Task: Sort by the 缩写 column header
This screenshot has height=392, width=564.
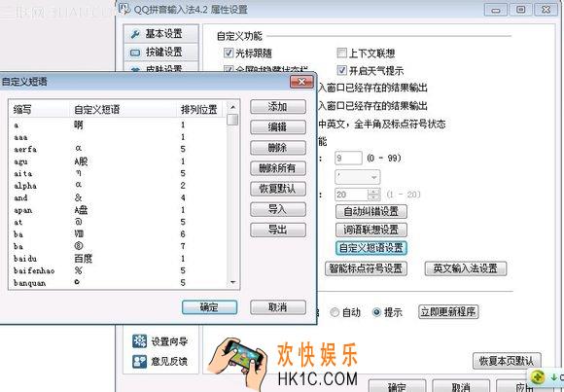Action: [x=39, y=109]
